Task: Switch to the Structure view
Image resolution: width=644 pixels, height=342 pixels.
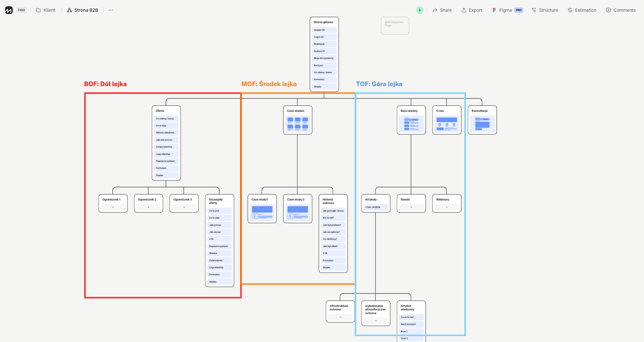Action: click(x=545, y=10)
